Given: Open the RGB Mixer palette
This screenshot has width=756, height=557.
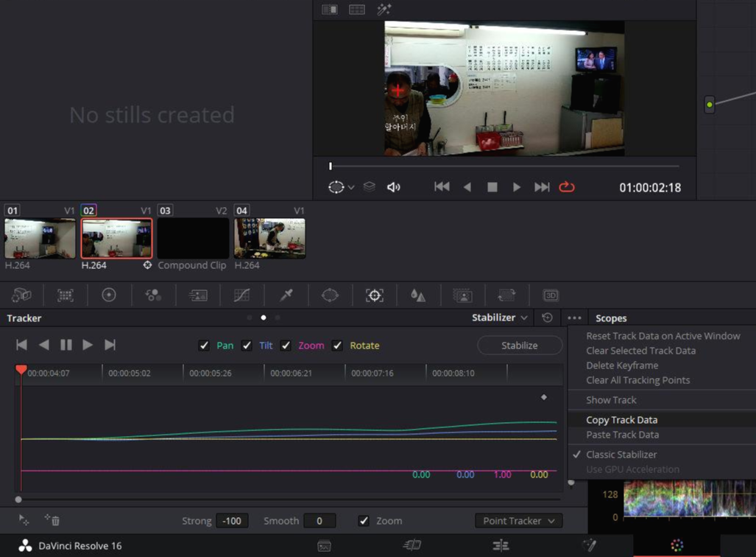Looking at the screenshot, I should 153,295.
